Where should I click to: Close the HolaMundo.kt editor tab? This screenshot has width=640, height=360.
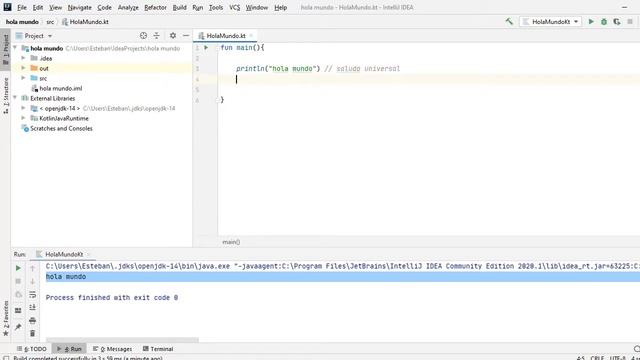tap(251, 36)
